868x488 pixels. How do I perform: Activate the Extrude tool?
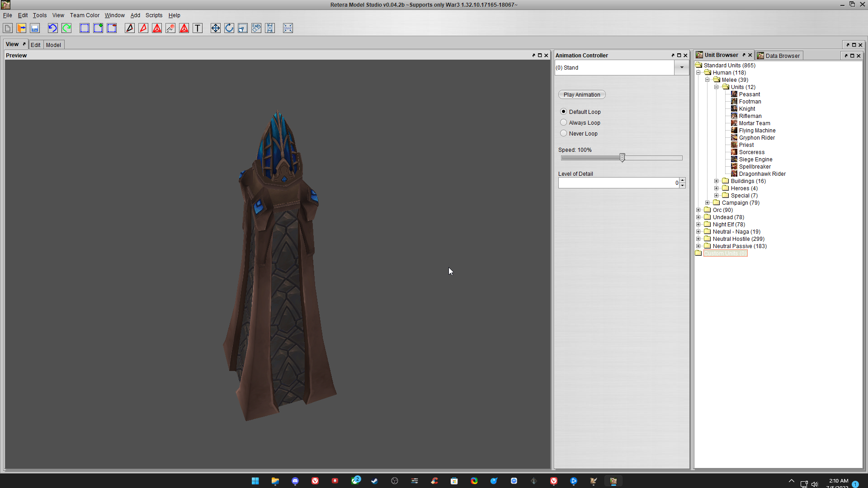click(256, 28)
